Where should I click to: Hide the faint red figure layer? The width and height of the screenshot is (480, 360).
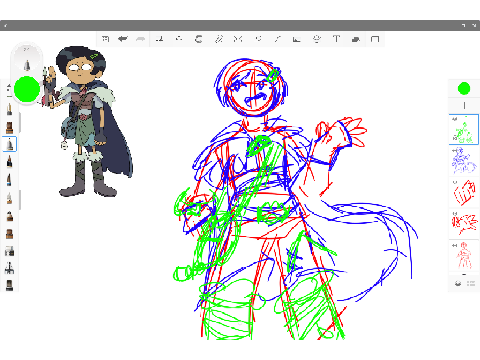[x=454, y=245]
